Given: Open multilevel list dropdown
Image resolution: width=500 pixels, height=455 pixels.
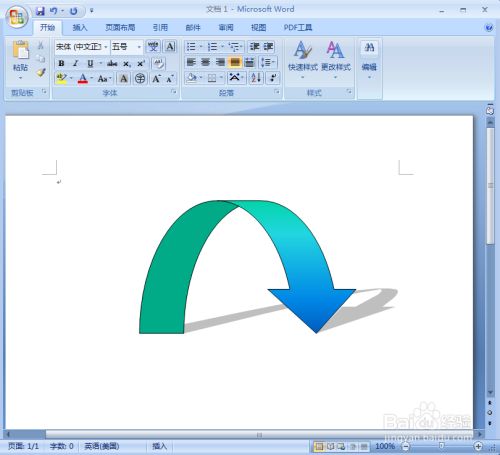Looking at the screenshot, I should (x=236, y=46).
